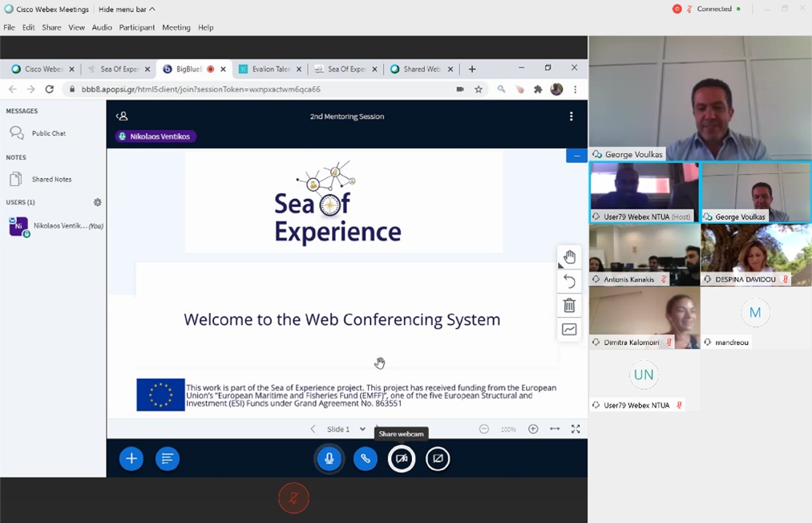812x523 pixels.
Task: Select the User79 Webex NTUA (Host) video thumbnail
Action: [x=644, y=193]
